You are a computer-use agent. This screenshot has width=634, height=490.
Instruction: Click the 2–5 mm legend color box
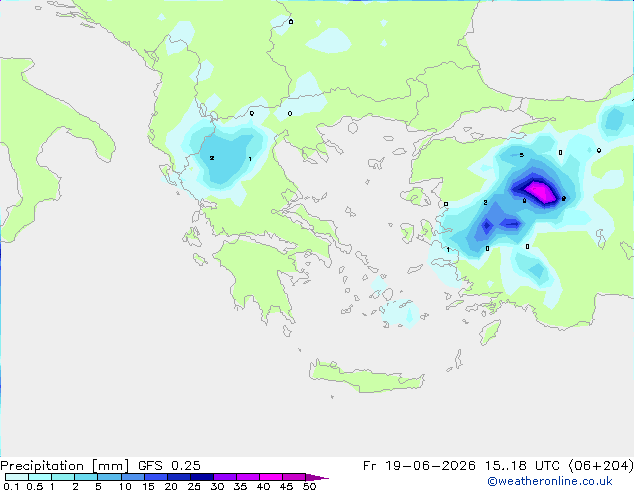point(86,477)
